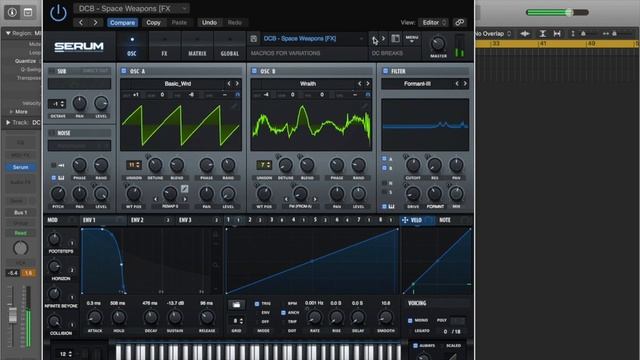Click the Serum preset name field
Image resolution: width=640 pixels, height=360 pixels.
tap(313, 39)
